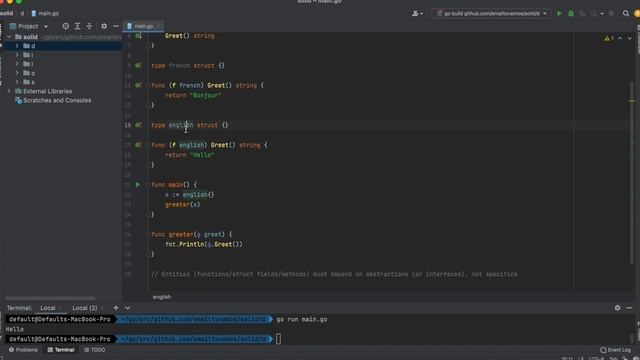
Task: Click gutter icon beside french Greet method
Action: click(138, 85)
